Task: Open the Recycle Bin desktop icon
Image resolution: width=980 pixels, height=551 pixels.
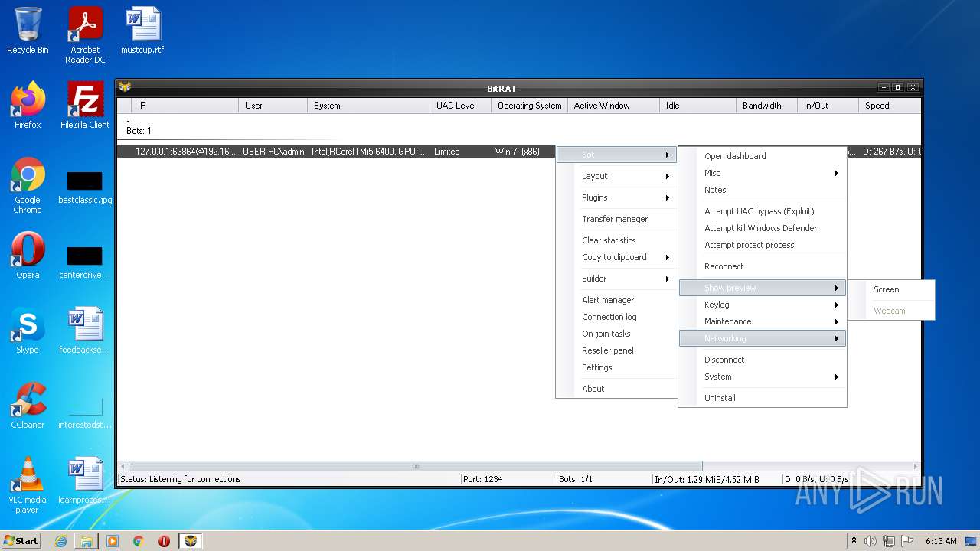Action: coord(28,31)
